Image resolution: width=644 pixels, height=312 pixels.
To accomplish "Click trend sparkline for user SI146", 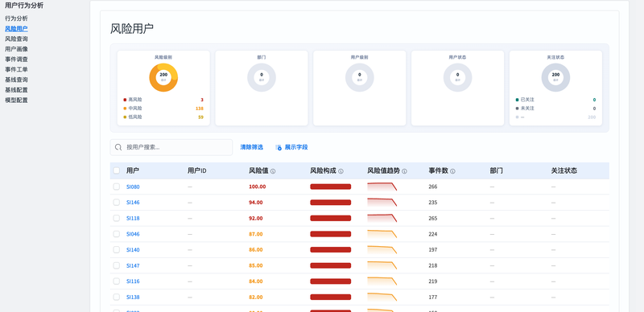I will click(x=382, y=202).
